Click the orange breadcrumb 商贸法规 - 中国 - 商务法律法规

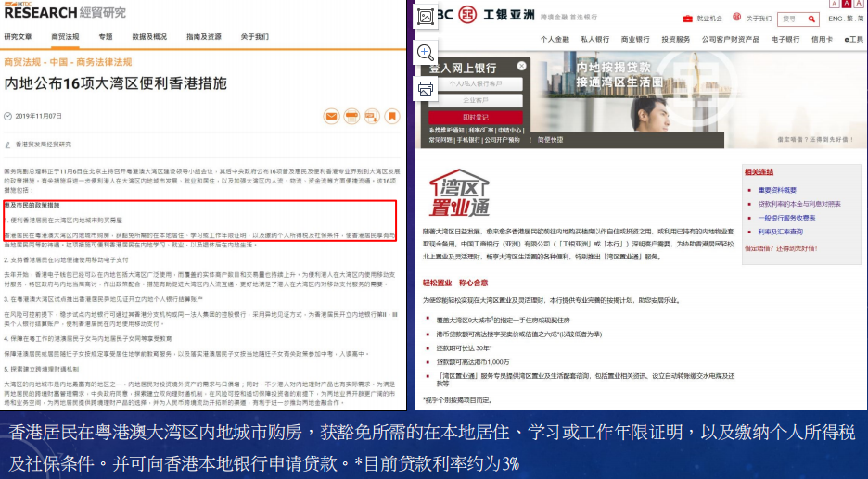tap(68, 62)
